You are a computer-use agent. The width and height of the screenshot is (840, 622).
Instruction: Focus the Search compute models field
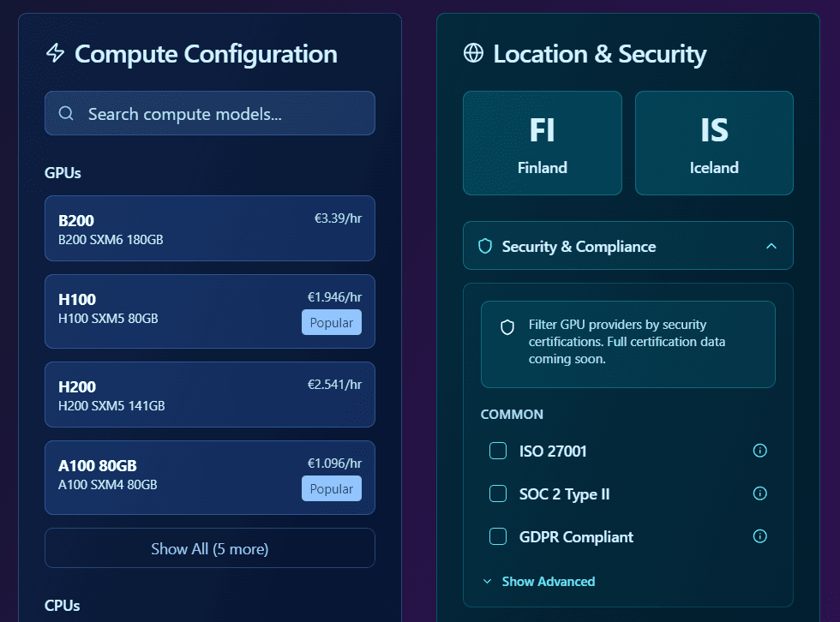coord(223,114)
